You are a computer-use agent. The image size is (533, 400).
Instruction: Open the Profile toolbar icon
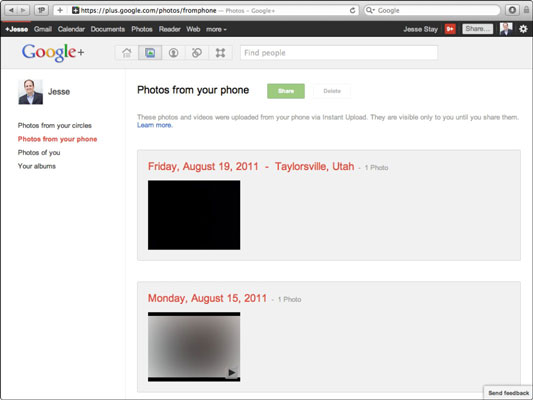[x=173, y=53]
